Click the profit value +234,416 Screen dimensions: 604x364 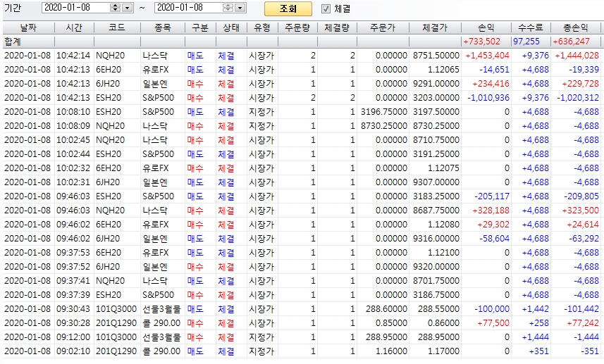491,84
